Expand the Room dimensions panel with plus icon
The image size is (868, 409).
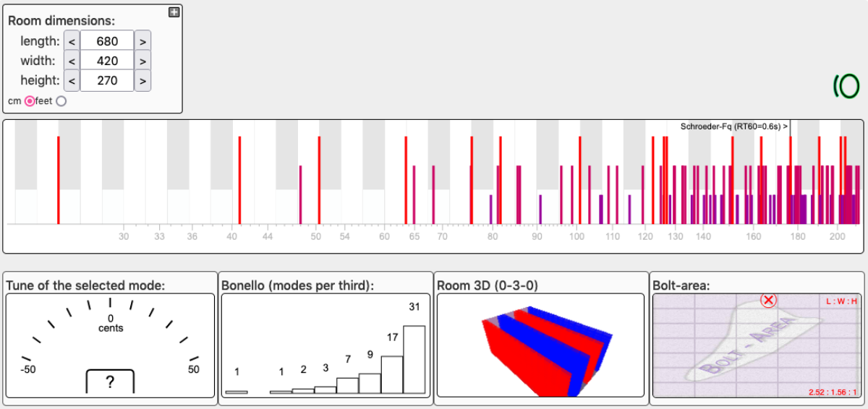tap(174, 12)
